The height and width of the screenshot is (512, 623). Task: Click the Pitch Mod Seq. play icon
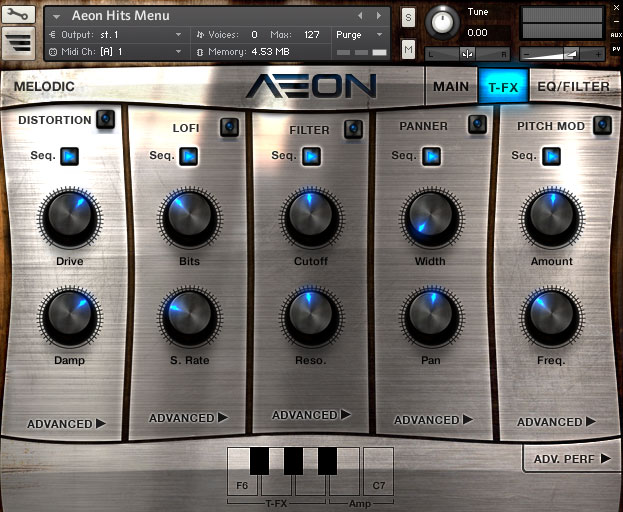click(x=551, y=156)
